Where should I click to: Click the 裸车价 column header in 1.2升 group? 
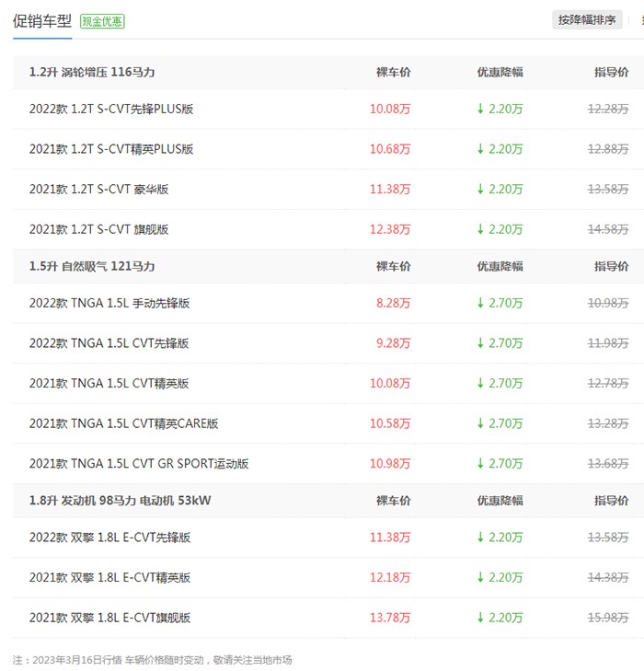point(394,72)
